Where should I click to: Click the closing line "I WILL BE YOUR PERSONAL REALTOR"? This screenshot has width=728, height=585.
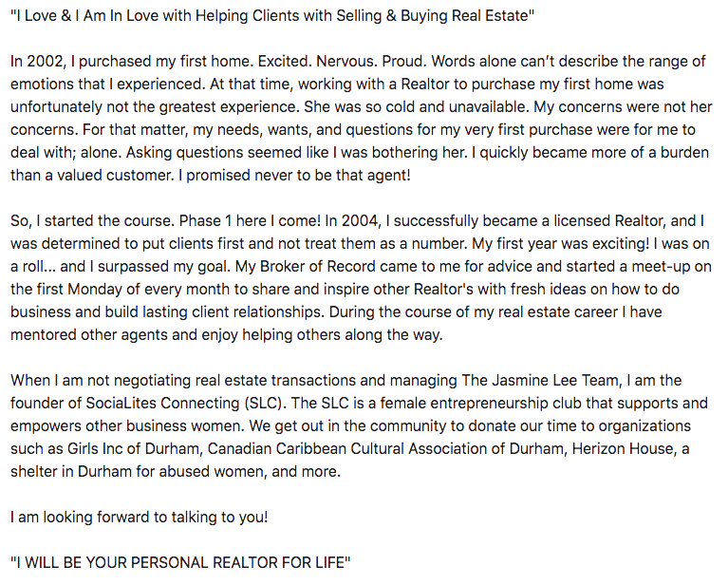point(180,562)
